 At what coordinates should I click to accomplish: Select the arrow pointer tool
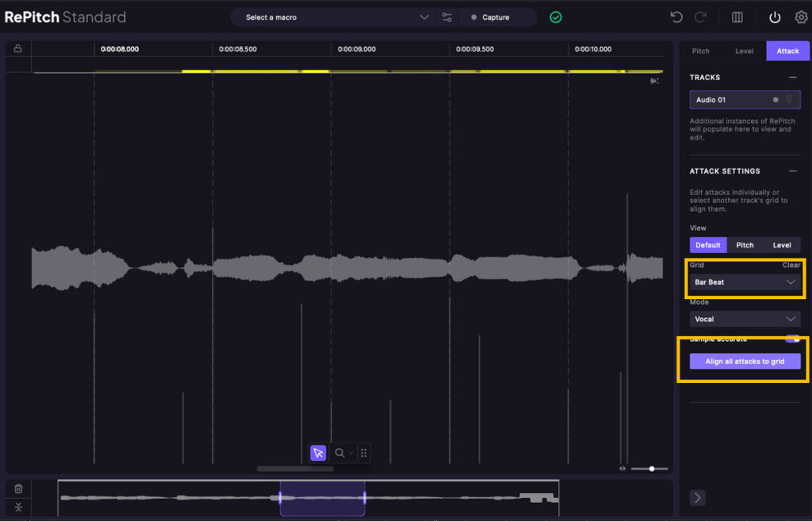[x=318, y=453]
